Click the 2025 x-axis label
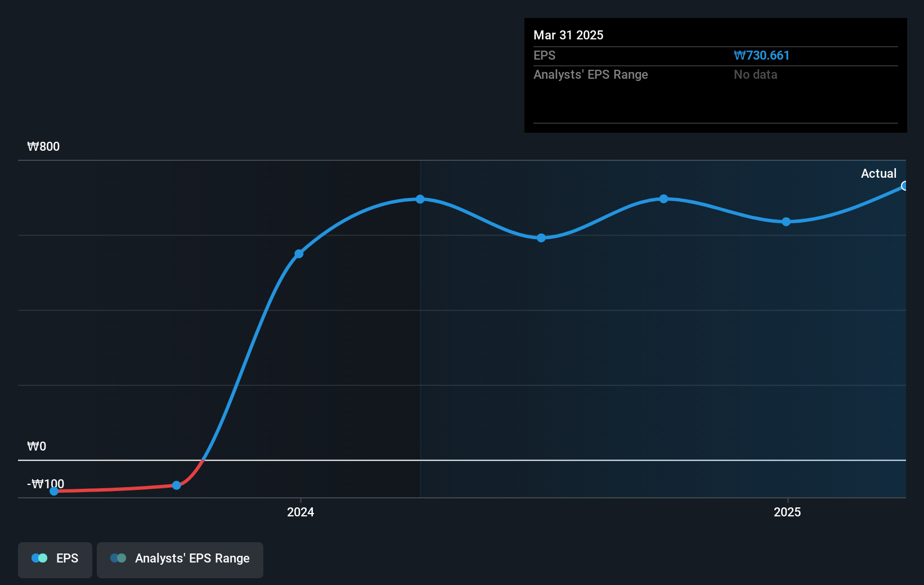924x585 pixels. (x=787, y=512)
